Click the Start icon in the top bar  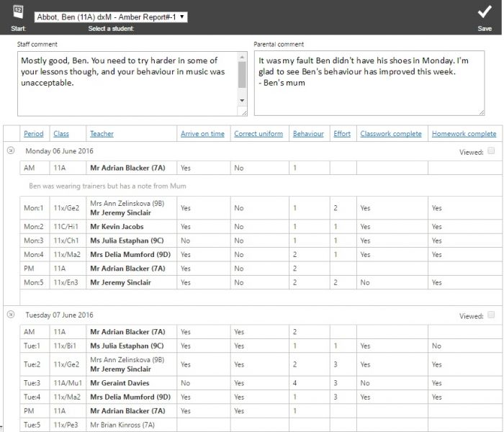tap(18, 12)
